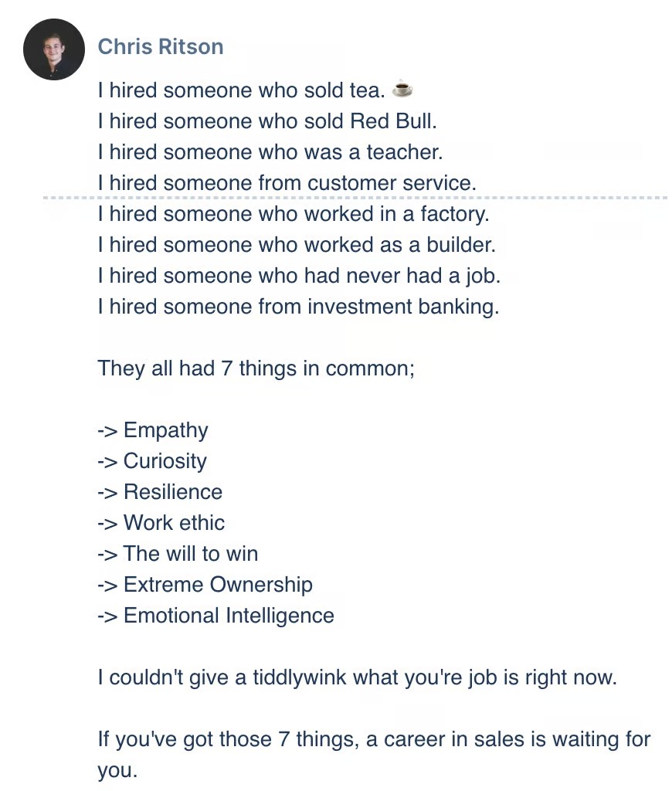Viewport: 672px width, 791px height.
Task: Click the 'worked as a builder' line
Action: click(x=296, y=245)
